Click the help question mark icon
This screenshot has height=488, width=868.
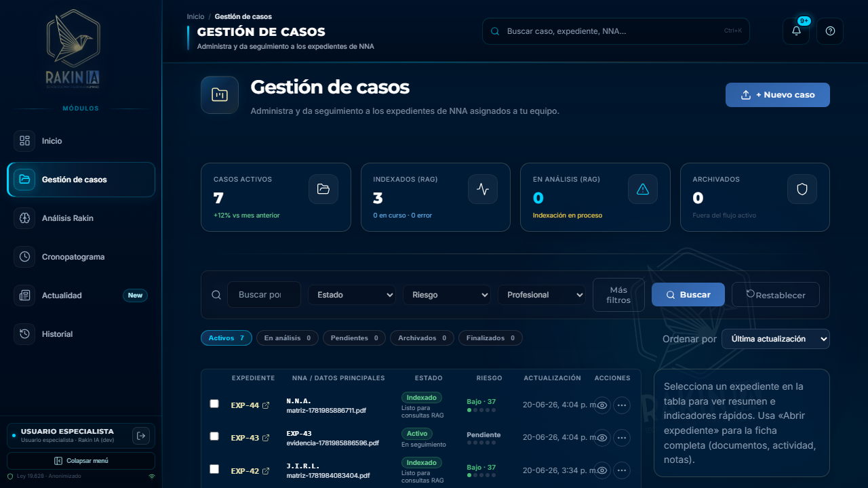[x=830, y=31]
